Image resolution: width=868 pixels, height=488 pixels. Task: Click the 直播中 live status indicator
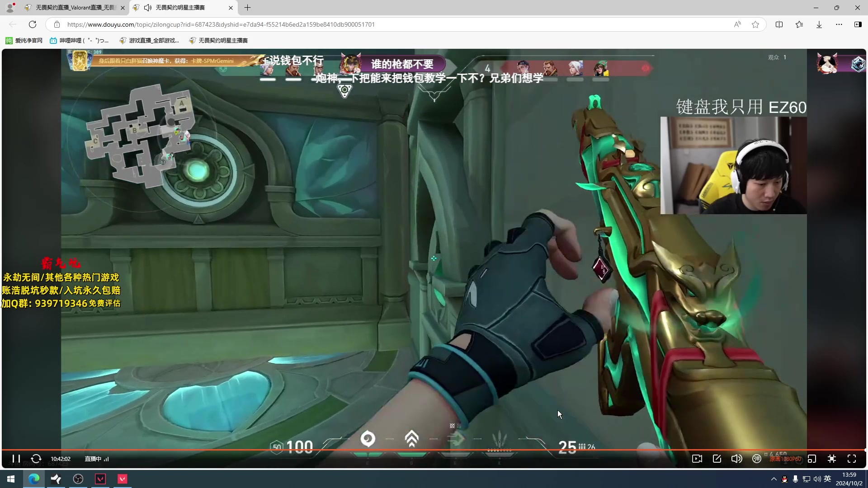[x=97, y=459]
